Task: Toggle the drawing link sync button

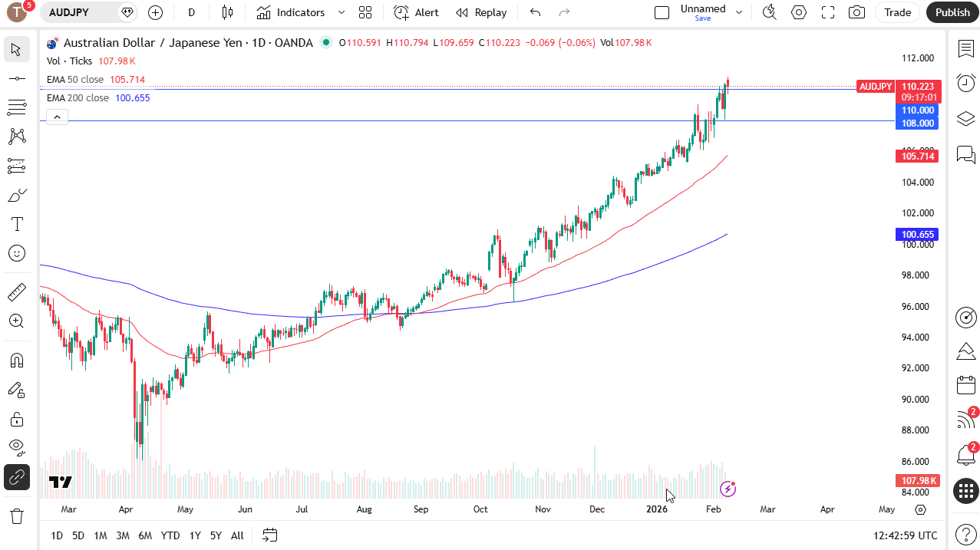Action: pyautogui.click(x=16, y=477)
